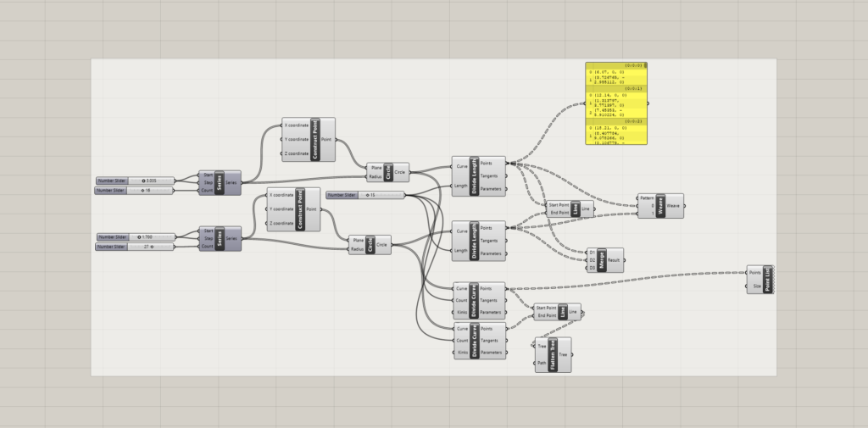Select the Number Slider showing 15
This screenshot has height=428, width=868.
click(365, 195)
